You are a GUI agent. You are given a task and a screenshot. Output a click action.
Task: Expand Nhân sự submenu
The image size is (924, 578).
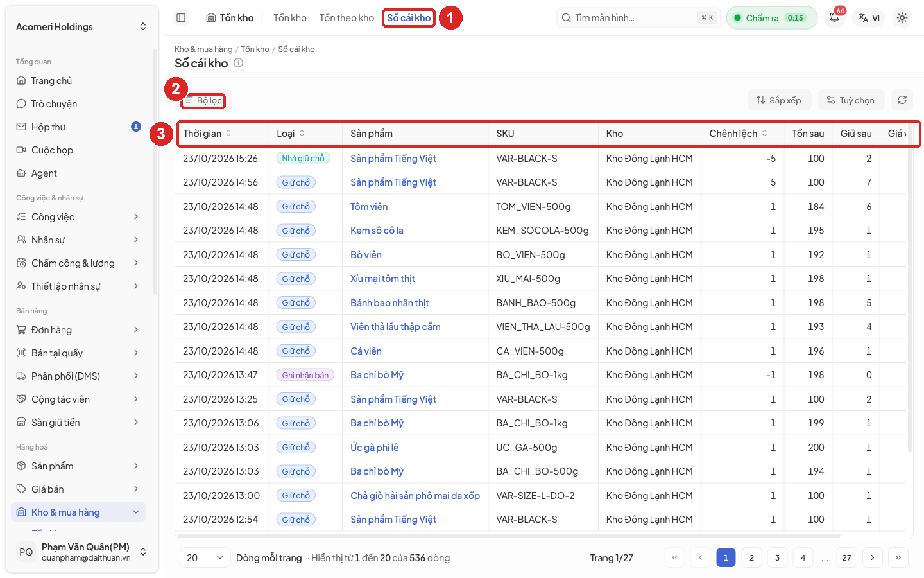79,240
